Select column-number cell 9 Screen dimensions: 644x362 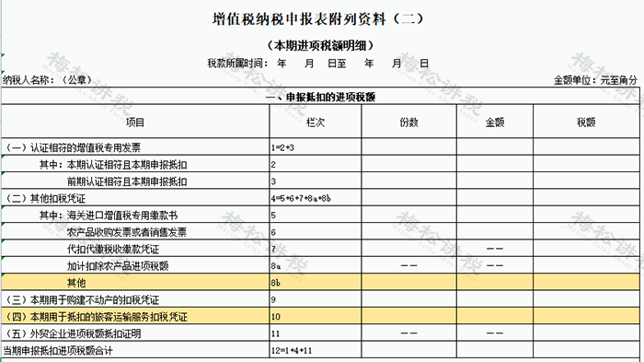pos(316,299)
